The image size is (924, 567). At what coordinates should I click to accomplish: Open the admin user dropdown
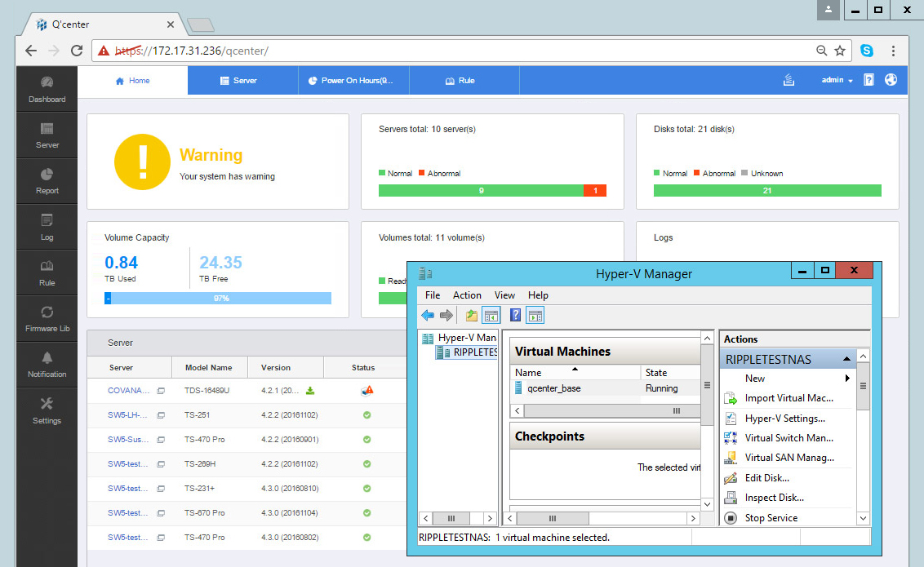pyautogui.click(x=837, y=80)
